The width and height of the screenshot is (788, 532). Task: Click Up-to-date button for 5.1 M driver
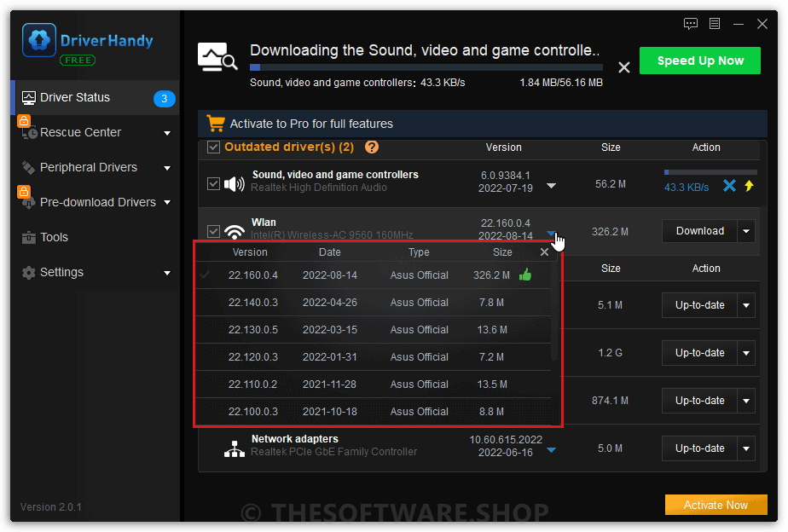click(x=699, y=305)
